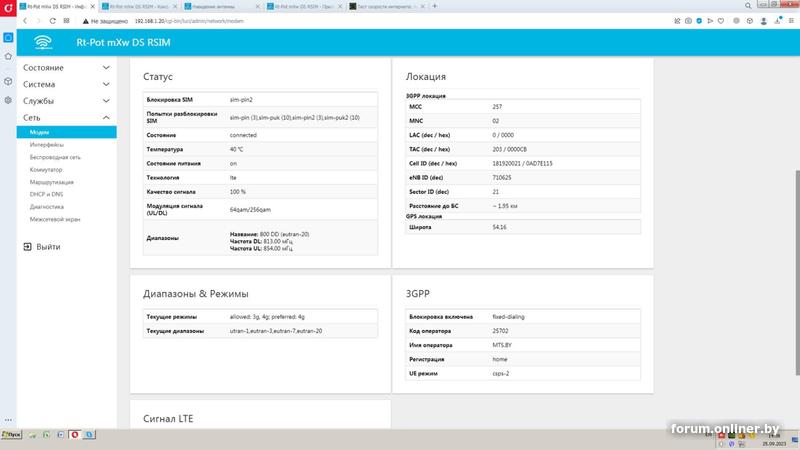The width and height of the screenshot is (800, 450).
Task: Open the Маршрутизация menu item
Action: pyautogui.click(x=52, y=182)
